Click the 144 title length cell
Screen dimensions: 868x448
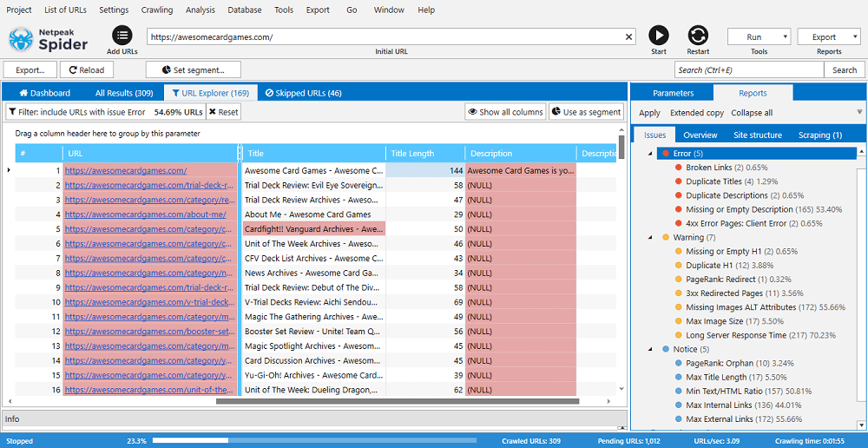pos(425,170)
